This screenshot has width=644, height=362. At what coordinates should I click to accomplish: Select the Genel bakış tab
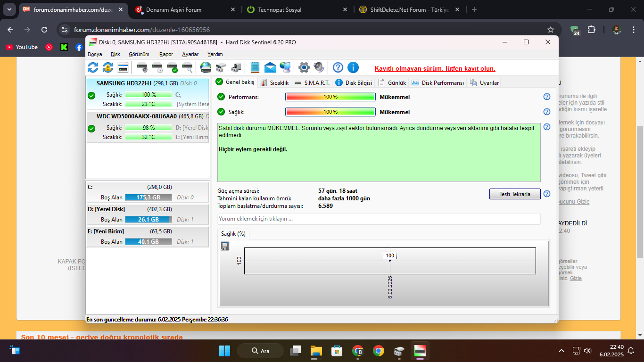point(235,82)
